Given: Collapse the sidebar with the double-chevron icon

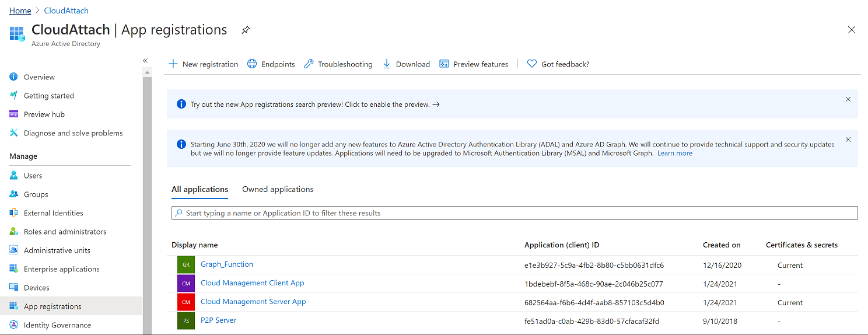Looking at the screenshot, I should coord(145,61).
